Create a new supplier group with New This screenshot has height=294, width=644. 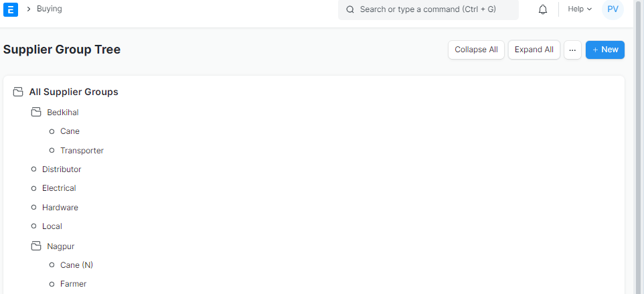[x=605, y=50]
